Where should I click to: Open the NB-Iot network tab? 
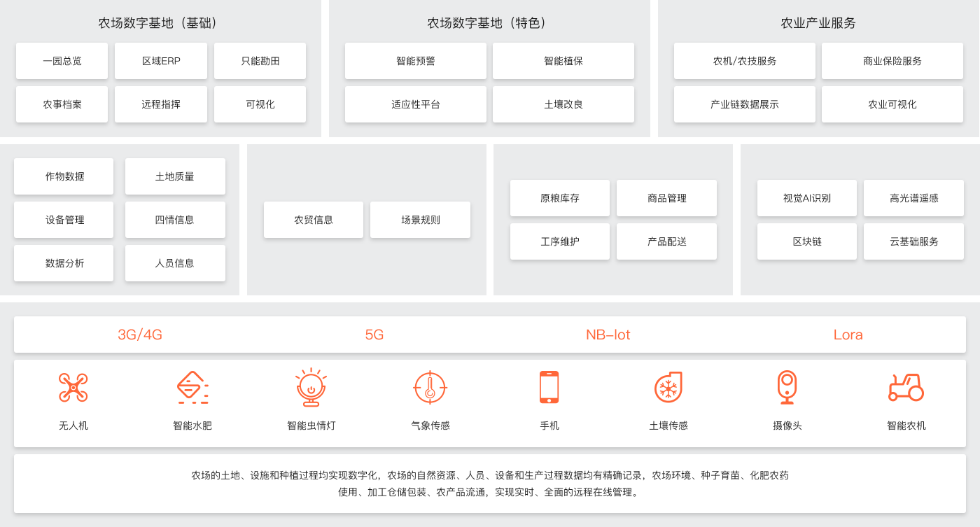(608, 335)
